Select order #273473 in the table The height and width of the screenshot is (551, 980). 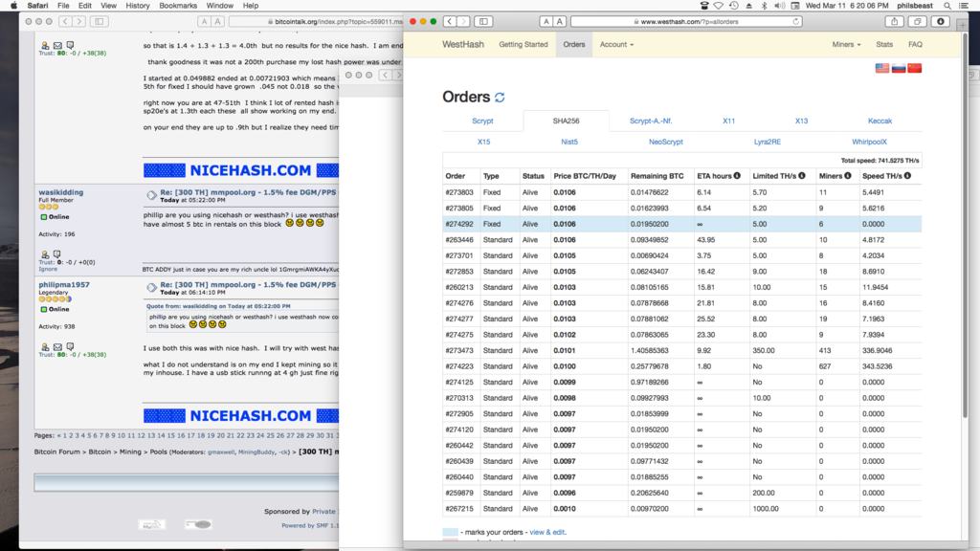click(x=681, y=350)
